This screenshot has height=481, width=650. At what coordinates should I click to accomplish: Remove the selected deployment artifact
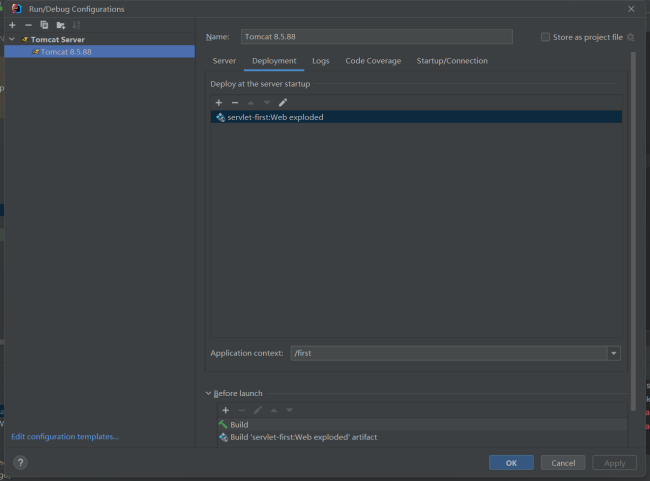235,102
